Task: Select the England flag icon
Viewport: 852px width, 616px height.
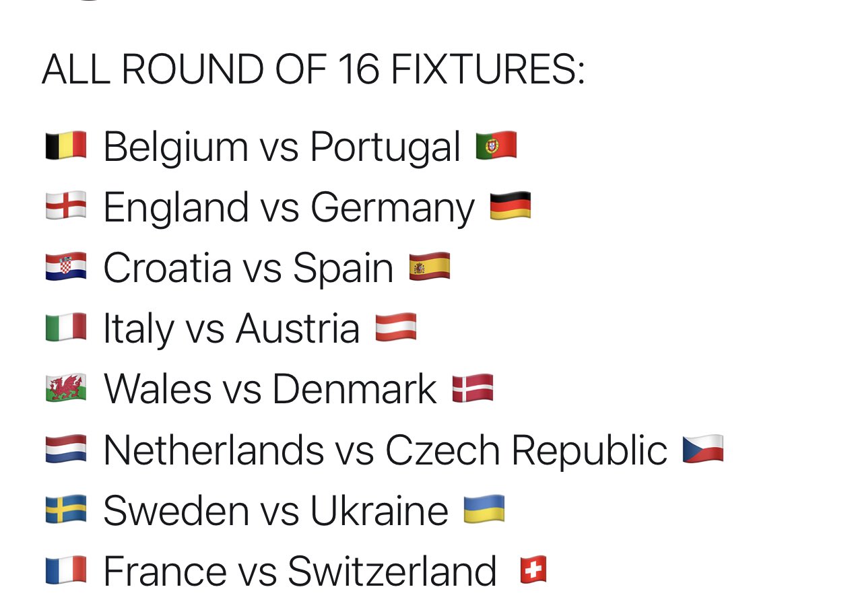Action: coord(66,206)
